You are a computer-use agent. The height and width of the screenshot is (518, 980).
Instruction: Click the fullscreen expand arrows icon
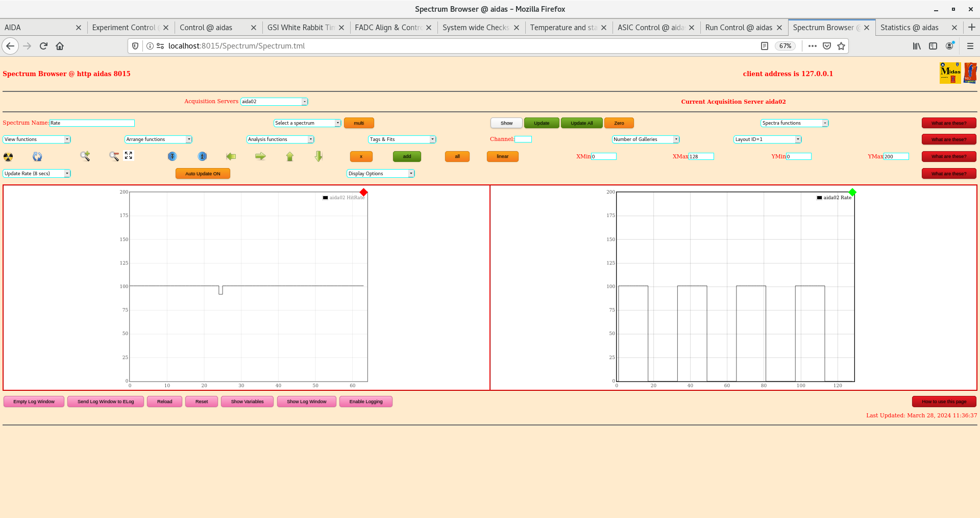click(129, 155)
